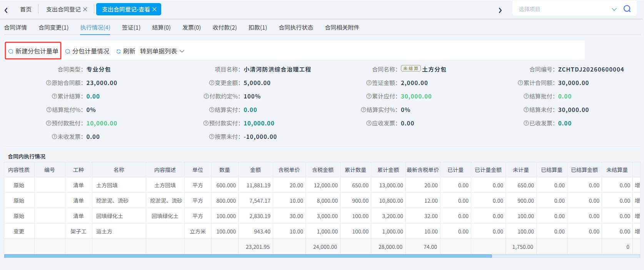Click the 未结算 status badge

pos(411,68)
